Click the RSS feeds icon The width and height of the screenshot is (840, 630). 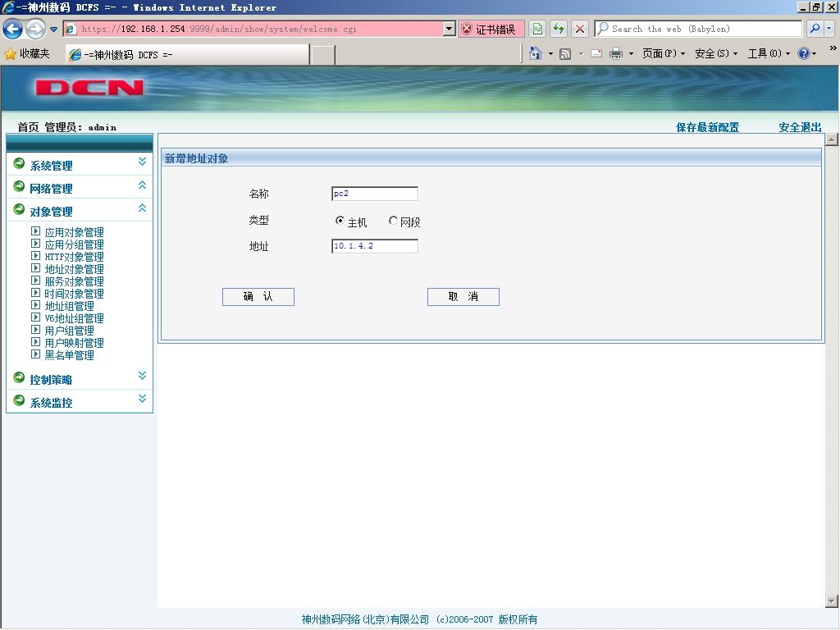565,53
